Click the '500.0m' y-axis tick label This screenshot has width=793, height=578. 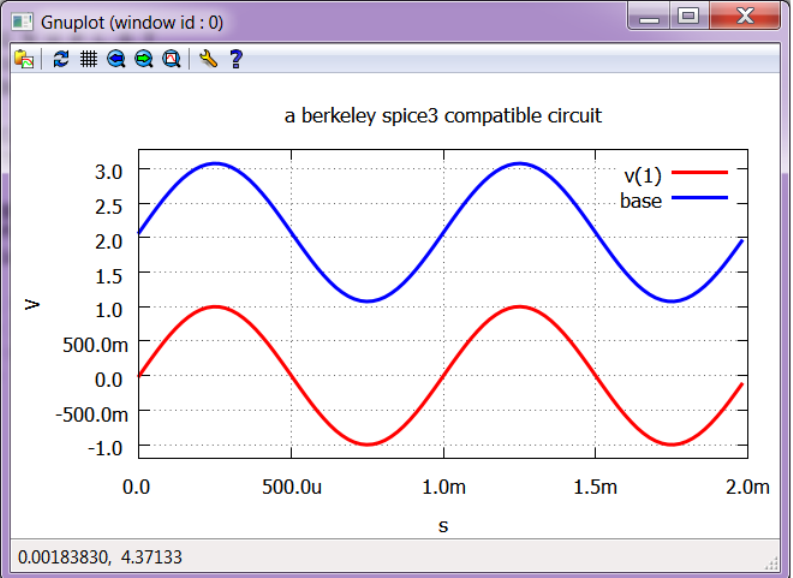click(95, 345)
